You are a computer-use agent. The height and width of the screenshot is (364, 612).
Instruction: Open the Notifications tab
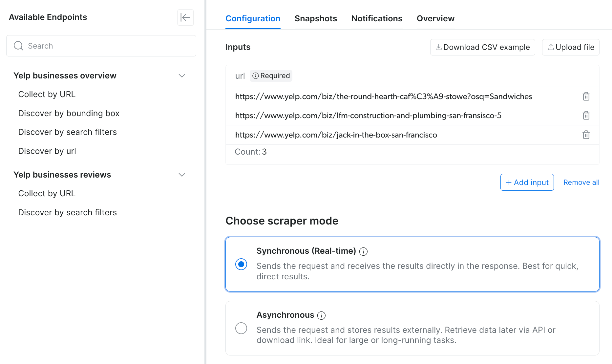pos(377,18)
